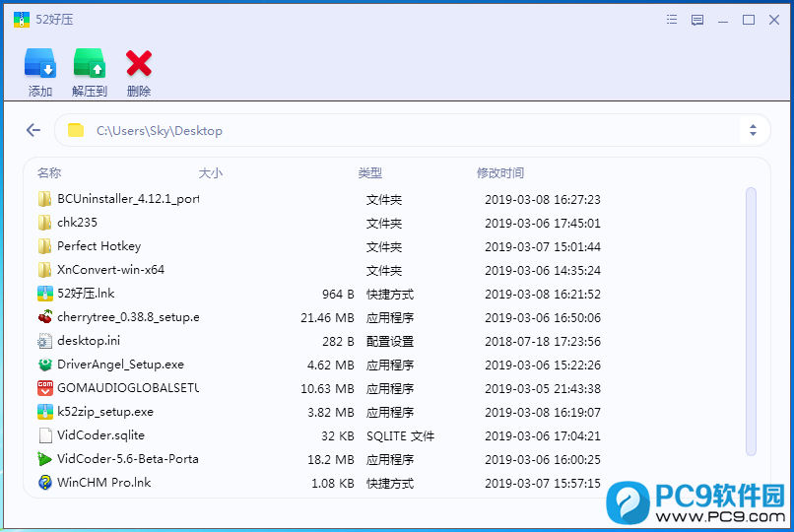Viewport: 794px width, 532px height.
Task: Click size value 18.2 MB
Action: (x=331, y=460)
